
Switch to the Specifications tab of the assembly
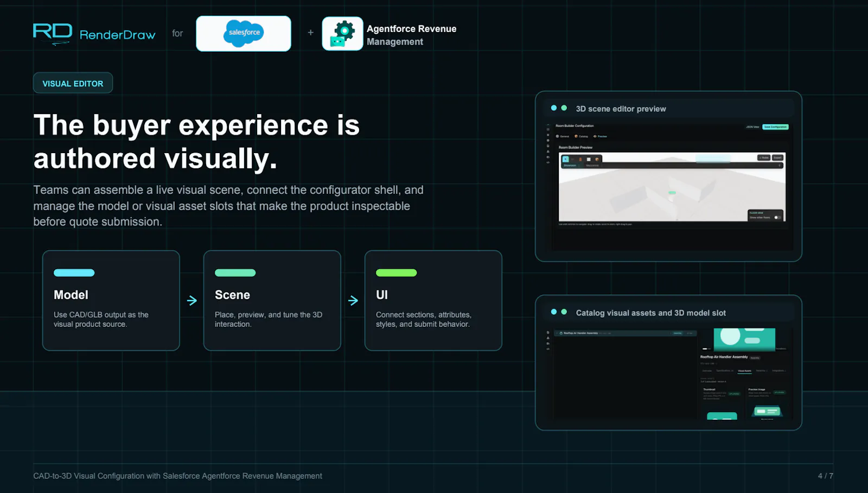click(x=725, y=371)
